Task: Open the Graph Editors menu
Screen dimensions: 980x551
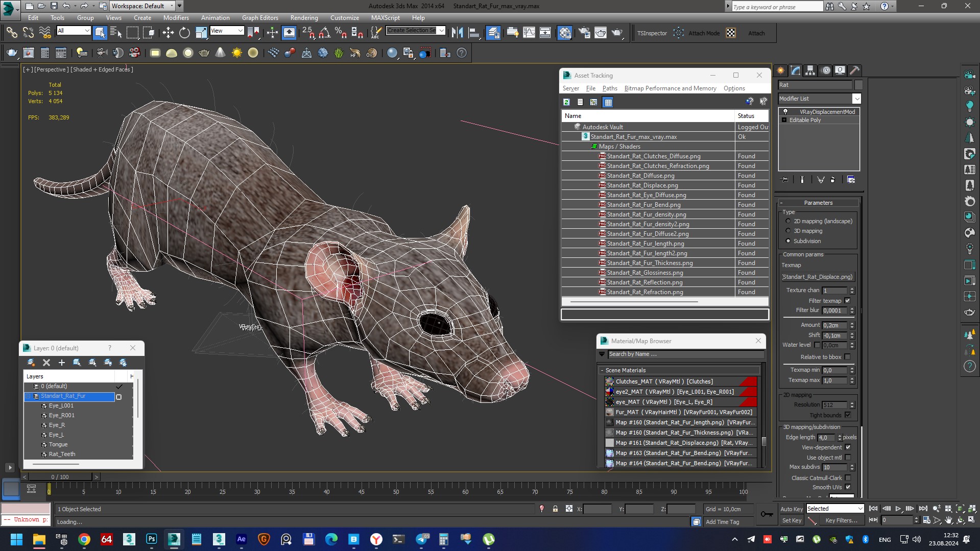Action: pyautogui.click(x=260, y=18)
